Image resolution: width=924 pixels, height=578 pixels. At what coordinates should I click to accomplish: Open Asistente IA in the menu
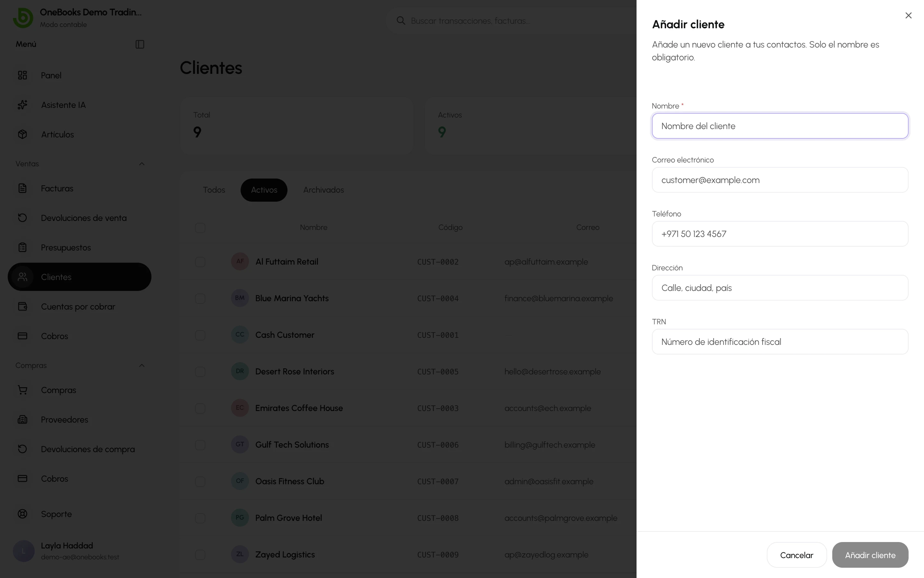[80, 105]
